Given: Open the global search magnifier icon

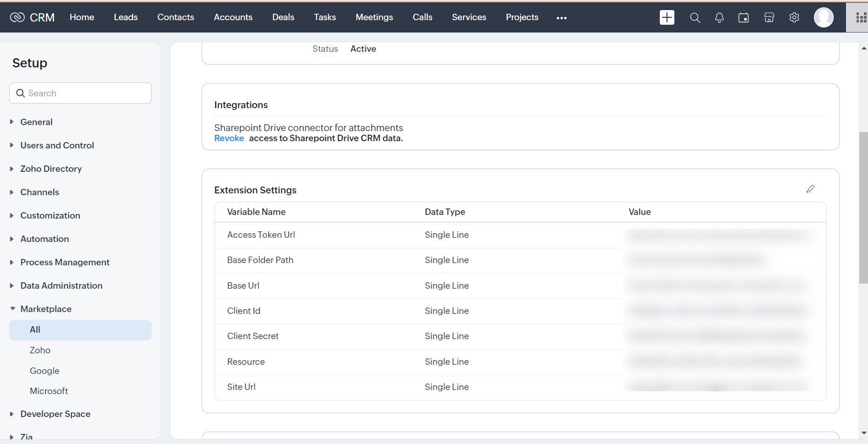Looking at the screenshot, I should 695,17.
